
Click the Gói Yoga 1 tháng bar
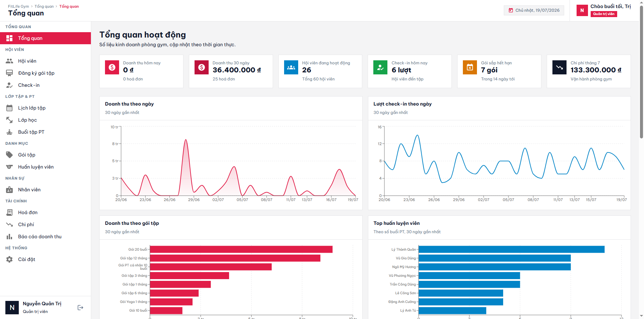tap(171, 302)
